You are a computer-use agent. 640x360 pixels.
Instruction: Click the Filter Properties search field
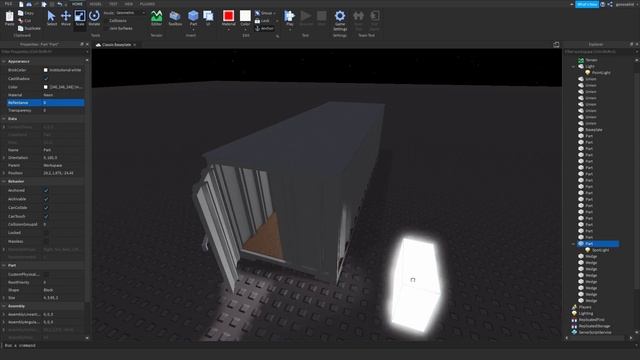pos(43,52)
